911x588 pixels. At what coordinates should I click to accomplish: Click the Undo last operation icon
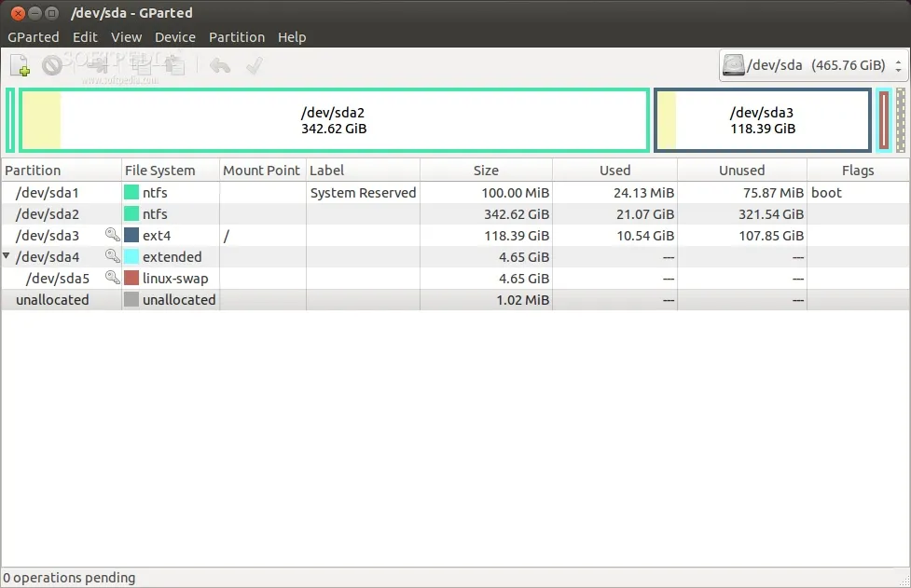220,65
